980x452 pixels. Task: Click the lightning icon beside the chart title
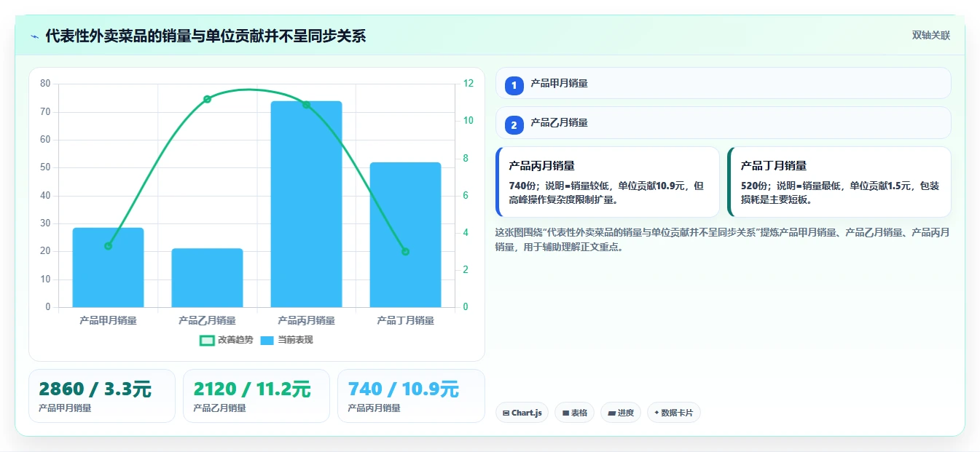pyautogui.click(x=35, y=36)
